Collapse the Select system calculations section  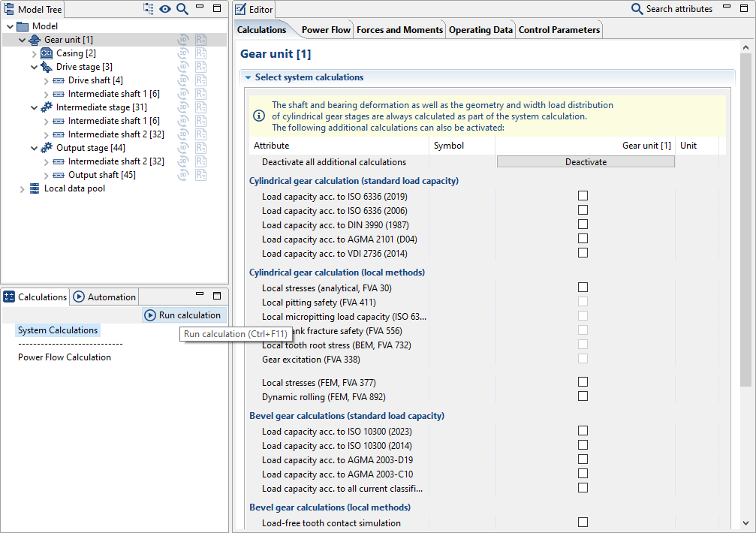[x=248, y=77]
